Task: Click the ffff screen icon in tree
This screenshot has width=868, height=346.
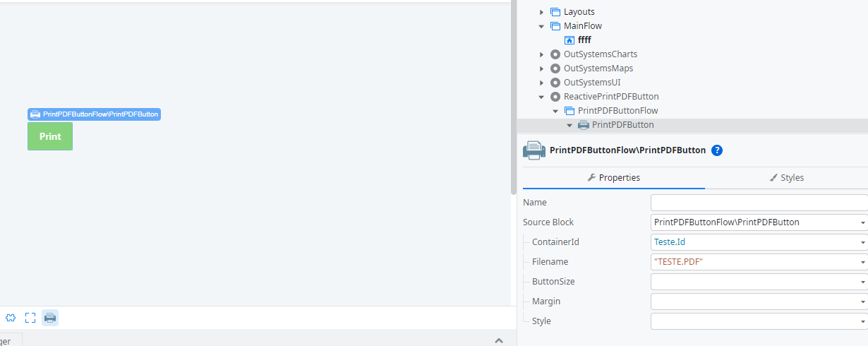Action: 569,40
